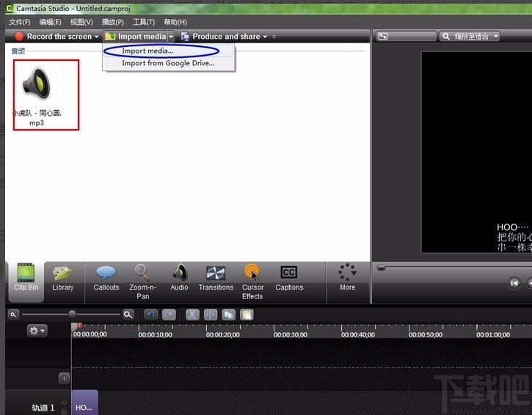Viewport: 532px width, 415px height.
Task: Open timeline settings gear dropdown
Action: (37, 331)
